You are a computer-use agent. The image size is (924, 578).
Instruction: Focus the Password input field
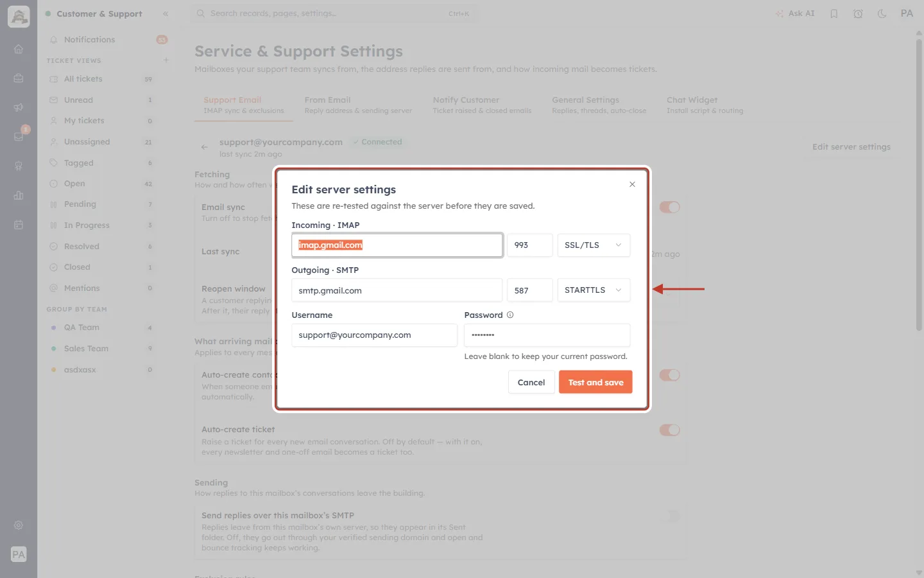(x=547, y=335)
